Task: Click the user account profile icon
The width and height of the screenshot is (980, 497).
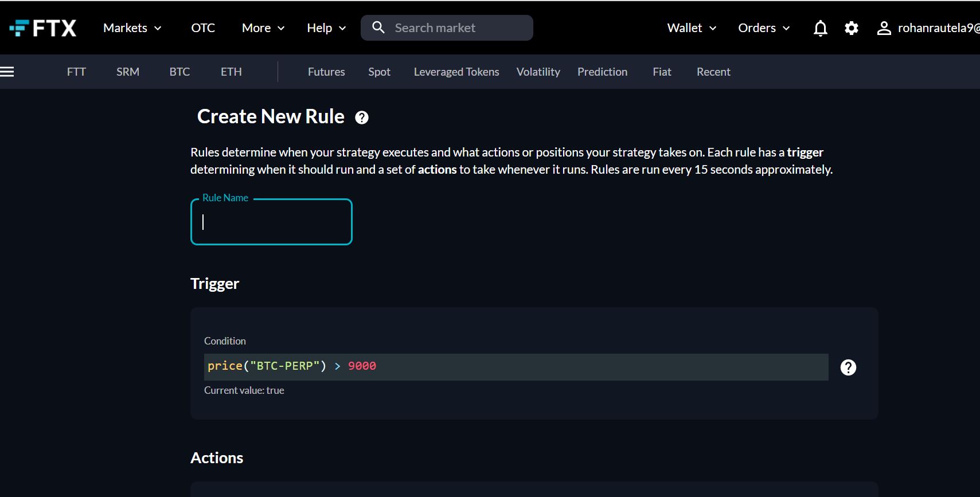Action: (x=884, y=28)
